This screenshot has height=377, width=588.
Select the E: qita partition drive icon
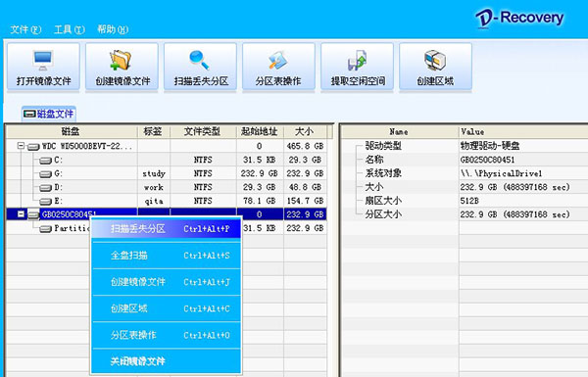tap(45, 202)
